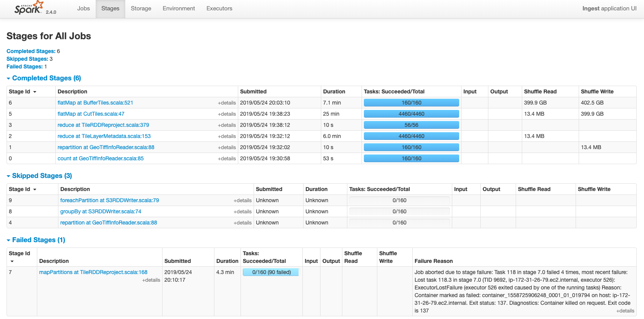644x319 pixels.
Task: Click Duration column header in Completed Stages
Action: pyautogui.click(x=334, y=91)
